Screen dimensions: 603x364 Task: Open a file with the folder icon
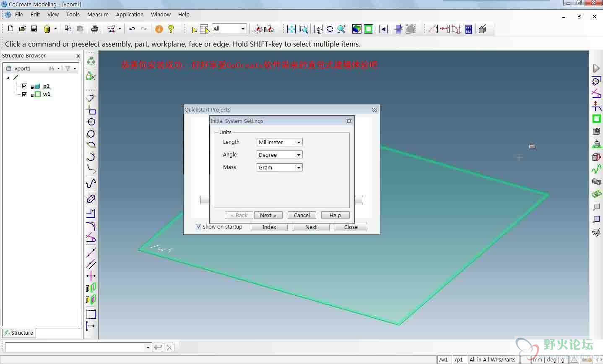(x=22, y=29)
